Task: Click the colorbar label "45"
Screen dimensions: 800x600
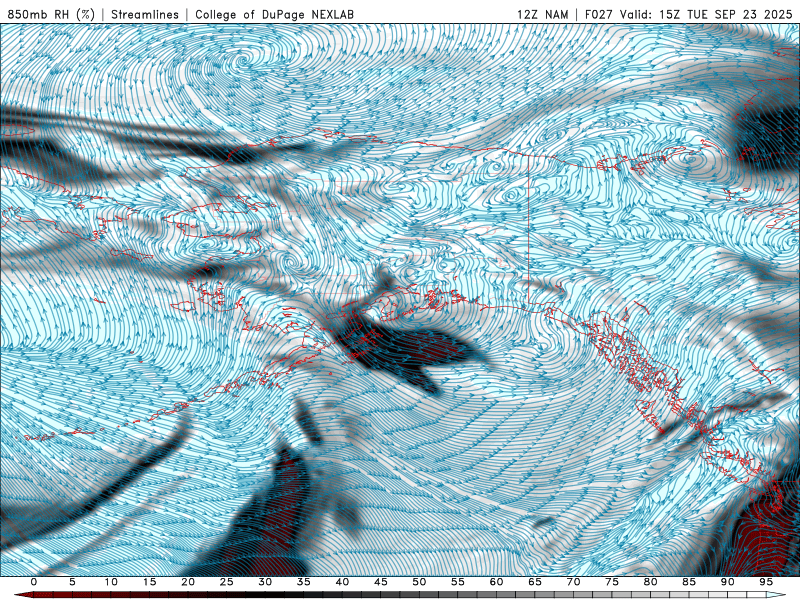Action: tap(381, 582)
